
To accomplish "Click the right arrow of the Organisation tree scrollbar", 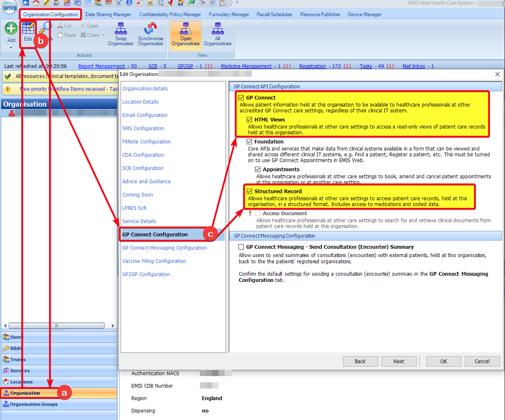I will click(113, 325).
